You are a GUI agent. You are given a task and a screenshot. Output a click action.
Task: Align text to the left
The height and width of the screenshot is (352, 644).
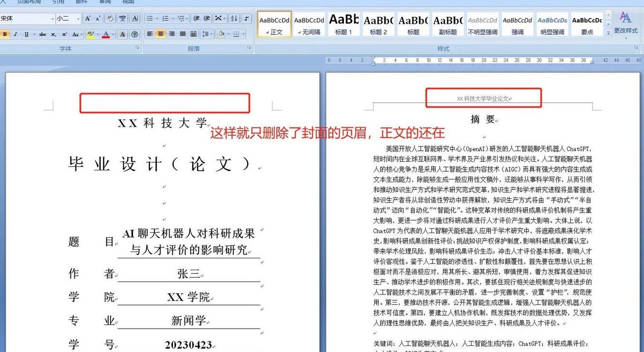tap(150, 34)
